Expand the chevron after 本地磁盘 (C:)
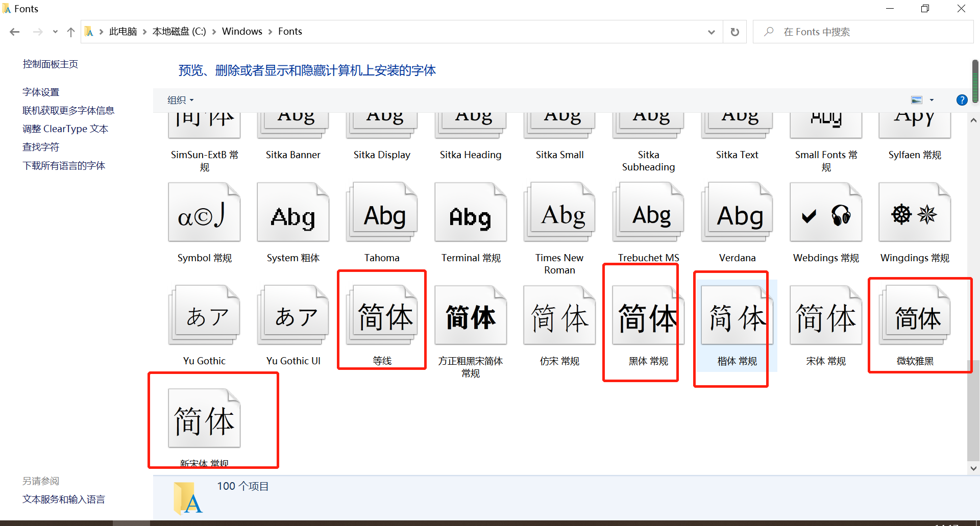 (x=214, y=32)
